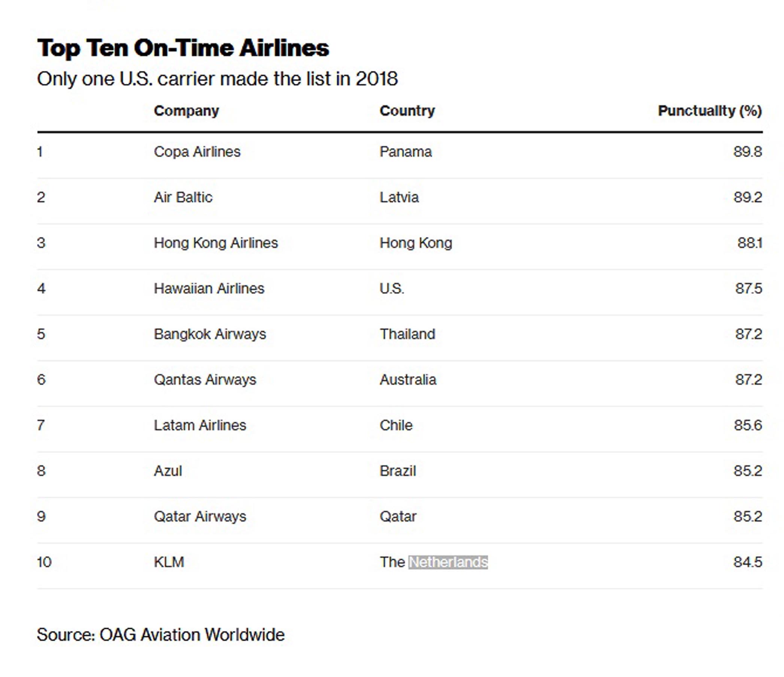Select the Thailand country cell
Viewport: 784px width, 677px height.
(x=407, y=334)
